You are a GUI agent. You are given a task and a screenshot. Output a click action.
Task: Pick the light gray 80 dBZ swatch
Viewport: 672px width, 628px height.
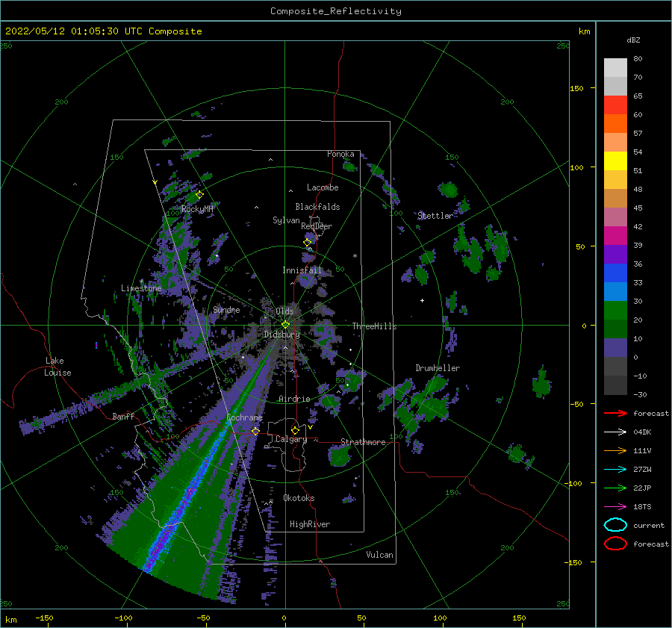[x=615, y=67]
